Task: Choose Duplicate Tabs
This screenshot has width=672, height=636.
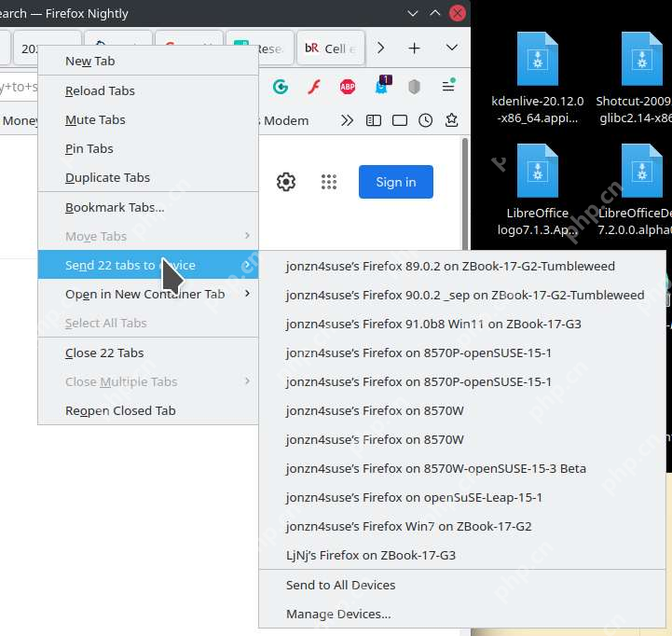Action: pyautogui.click(x=148, y=177)
